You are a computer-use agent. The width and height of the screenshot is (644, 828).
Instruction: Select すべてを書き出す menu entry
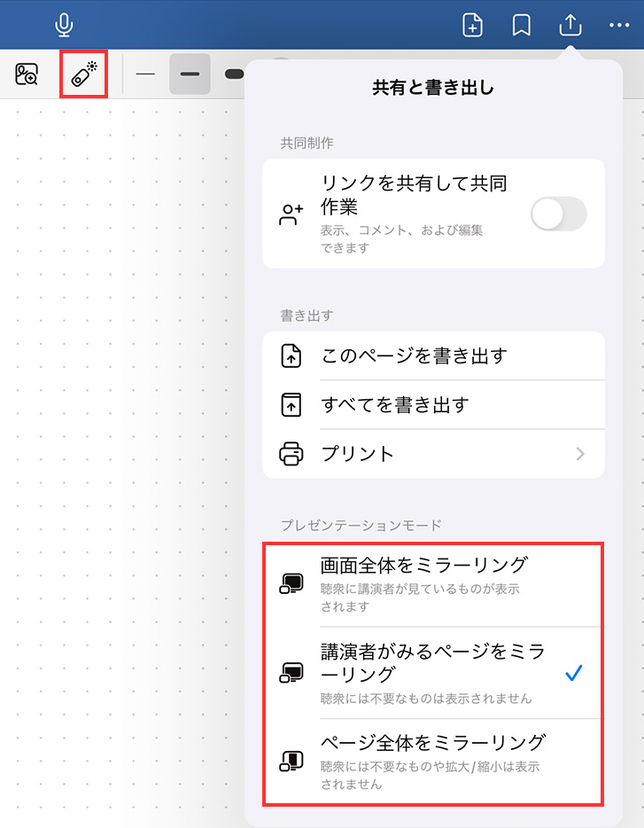(x=433, y=404)
